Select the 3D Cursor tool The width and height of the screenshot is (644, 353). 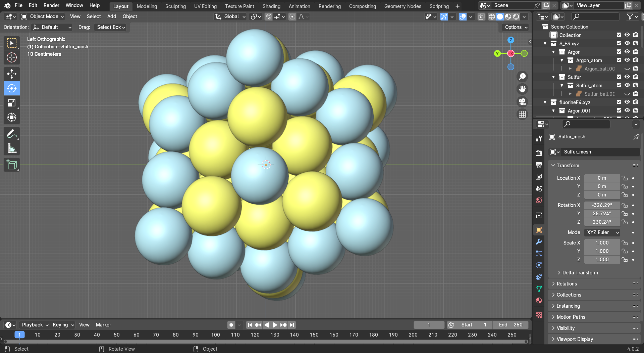12,57
